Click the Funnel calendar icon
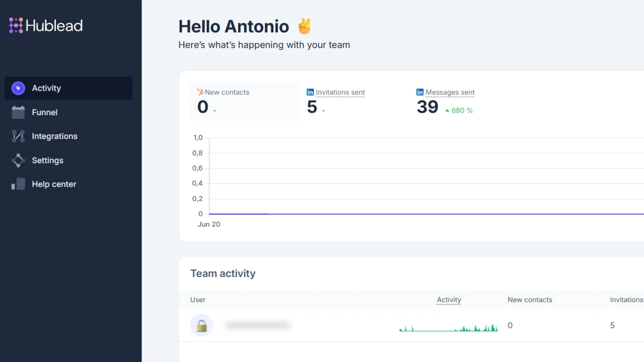Image resolution: width=644 pixels, height=362 pixels. click(18, 112)
